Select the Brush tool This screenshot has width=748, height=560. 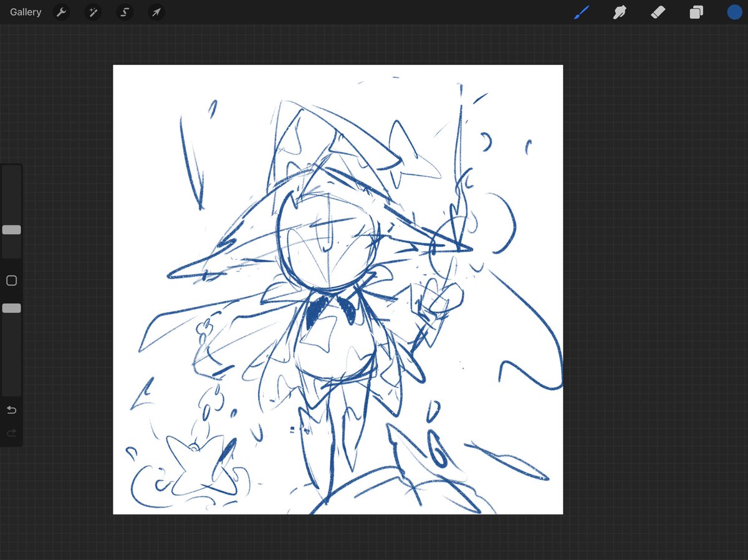582,12
